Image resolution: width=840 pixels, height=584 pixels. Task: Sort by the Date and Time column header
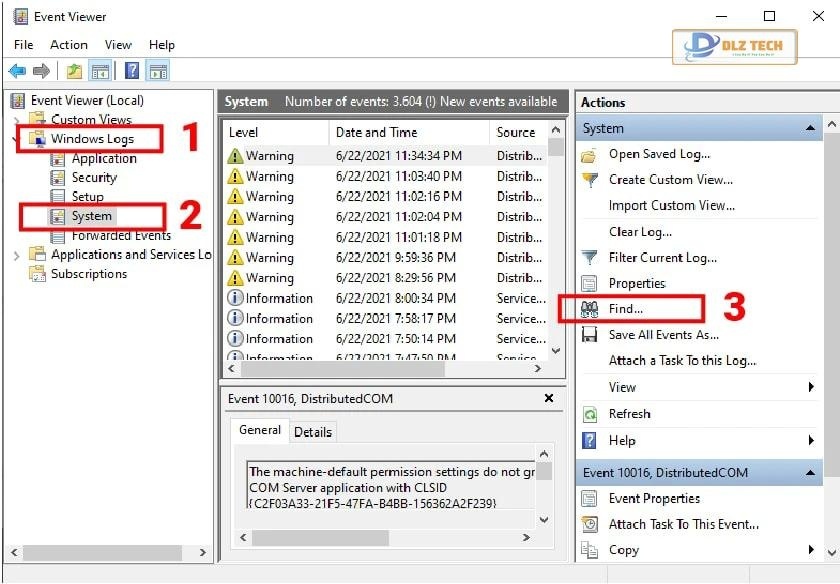(409, 132)
